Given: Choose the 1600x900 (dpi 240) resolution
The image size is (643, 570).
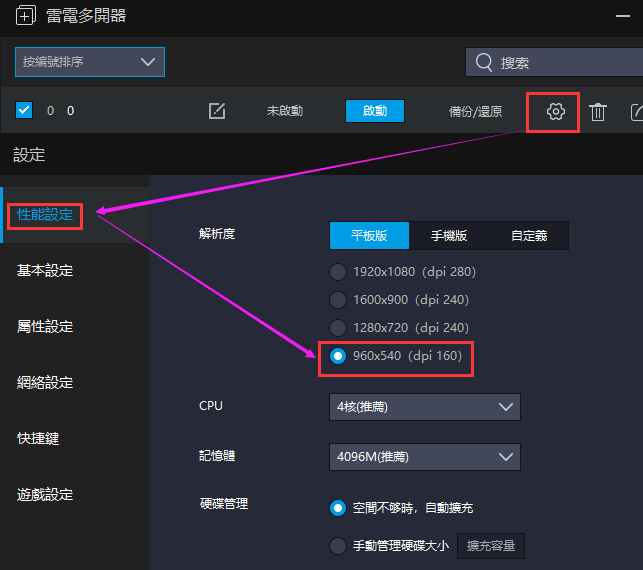Looking at the screenshot, I should pos(338,300).
